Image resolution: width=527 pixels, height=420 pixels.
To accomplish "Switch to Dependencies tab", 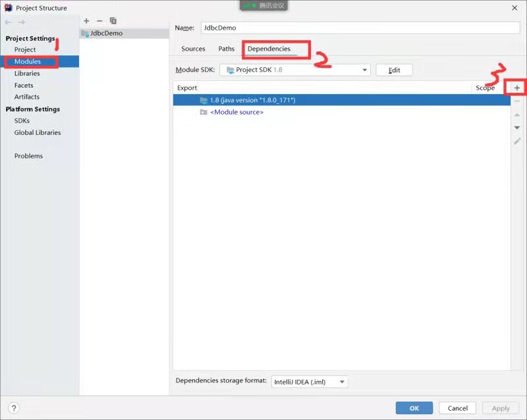I will [x=269, y=49].
